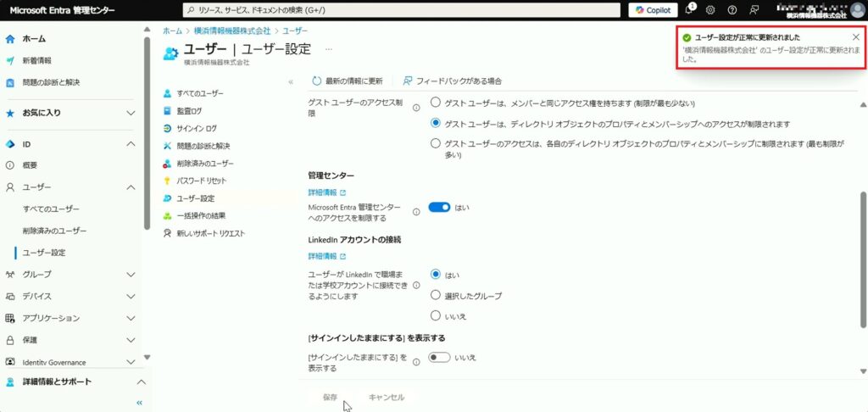
Task: Expand the デバイス sidebar group
Action: (x=131, y=296)
